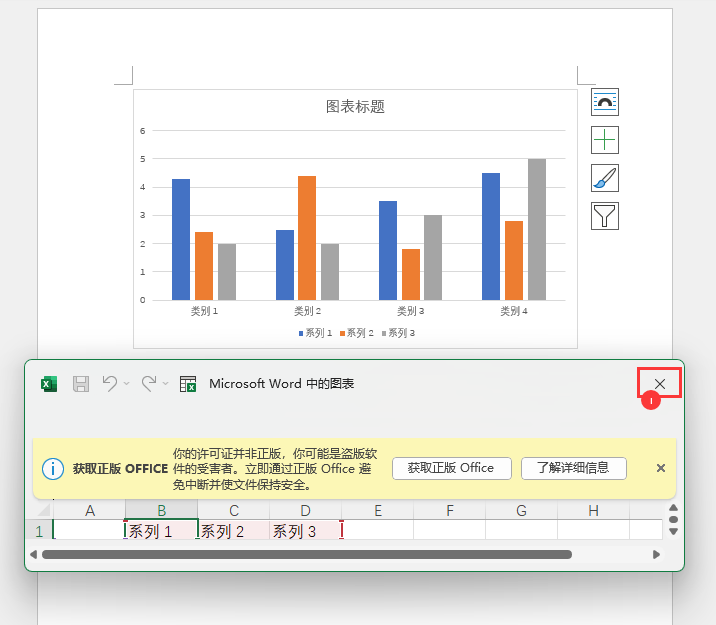Select blue 系列 1 bar in 类别 3
716x625 pixels.
388,251
